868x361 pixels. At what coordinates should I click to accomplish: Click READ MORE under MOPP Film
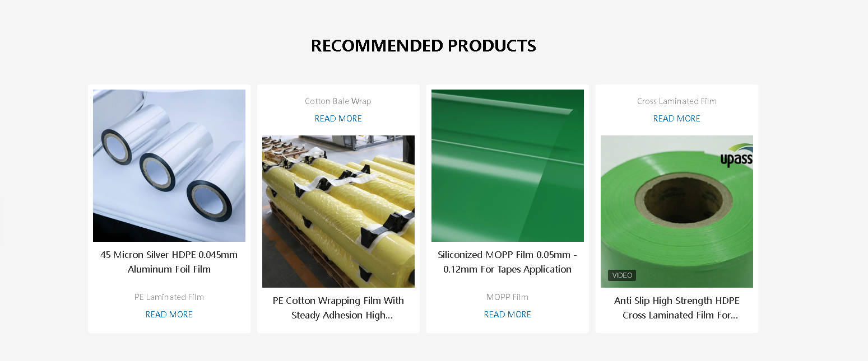coord(508,315)
